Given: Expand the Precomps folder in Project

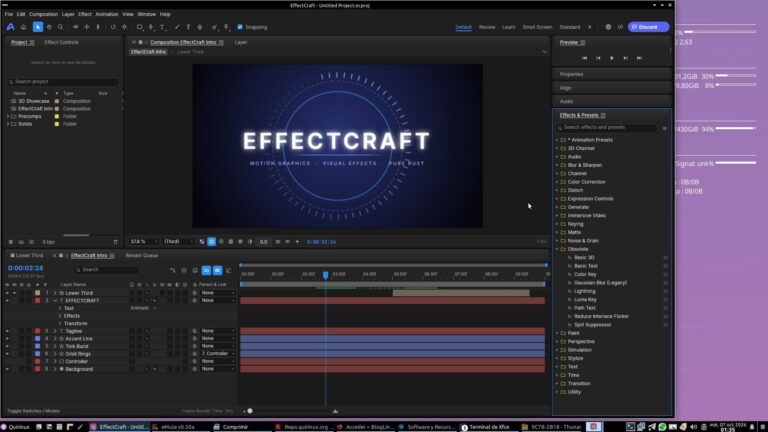Looking at the screenshot, I should click(7, 117).
